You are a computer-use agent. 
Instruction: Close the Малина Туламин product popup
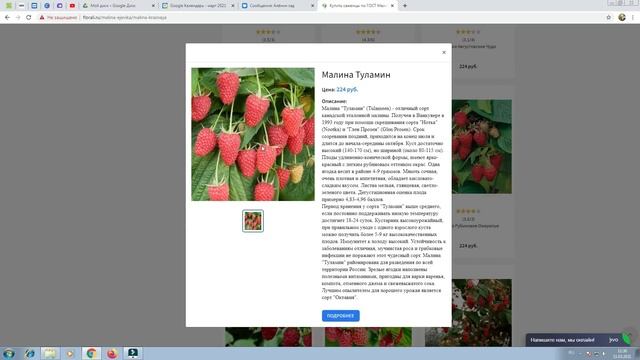pos(444,52)
